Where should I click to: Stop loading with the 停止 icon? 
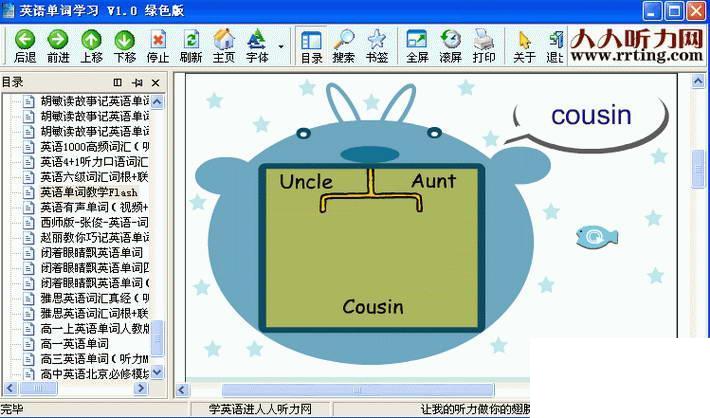pos(158,46)
